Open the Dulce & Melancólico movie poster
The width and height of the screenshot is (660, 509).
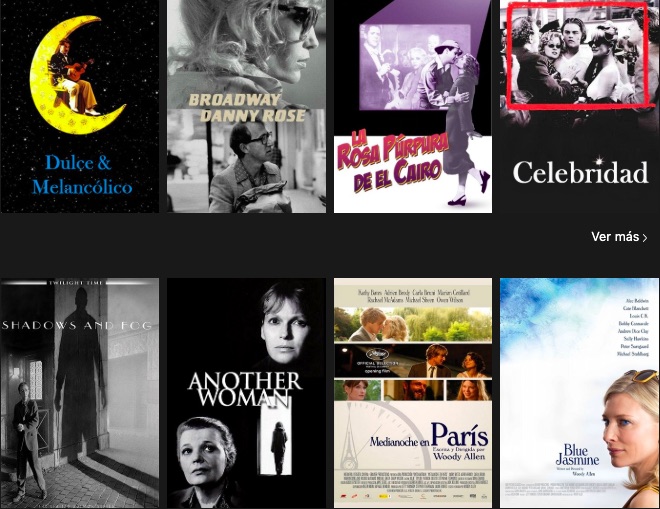pos(80,106)
